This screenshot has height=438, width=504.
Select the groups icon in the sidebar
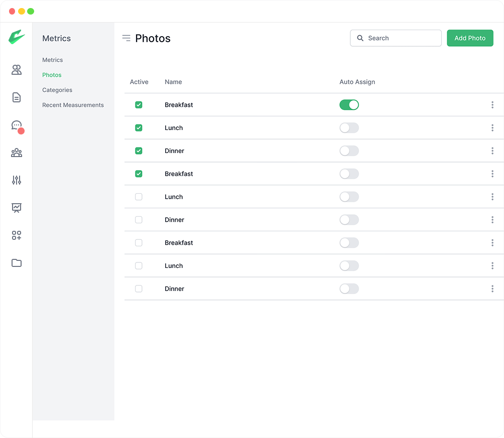point(17,153)
